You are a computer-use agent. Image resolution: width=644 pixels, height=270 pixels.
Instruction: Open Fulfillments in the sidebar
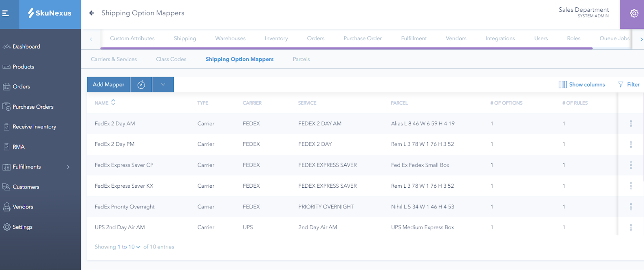[x=26, y=167]
